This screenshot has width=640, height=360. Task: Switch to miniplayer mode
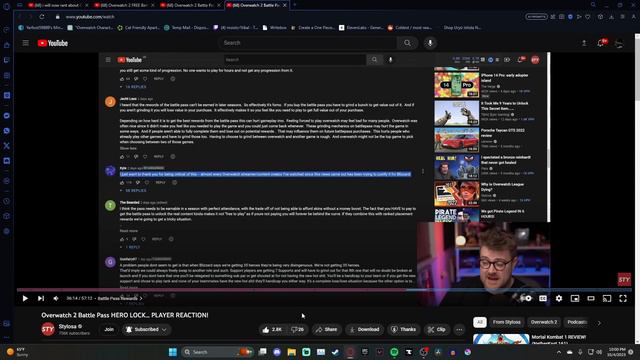click(575, 298)
